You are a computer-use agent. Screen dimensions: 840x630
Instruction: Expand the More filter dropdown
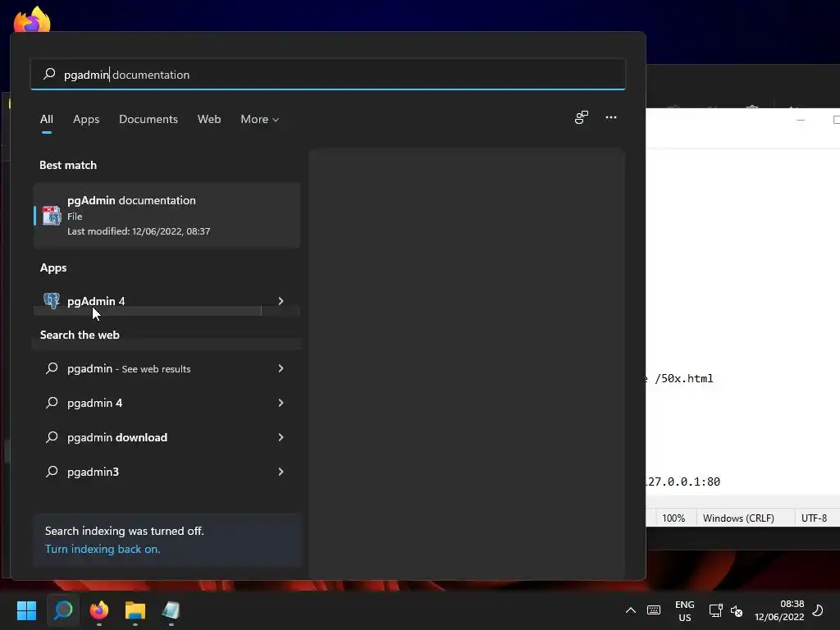pyautogui.click(x=260, y=120)
